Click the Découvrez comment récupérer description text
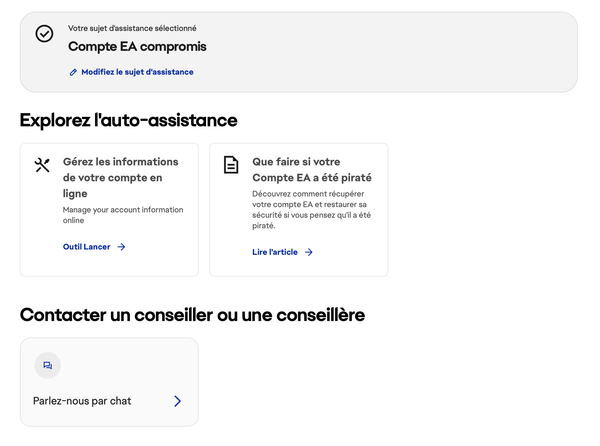This screenshot has height=446, width=600. 311,210
